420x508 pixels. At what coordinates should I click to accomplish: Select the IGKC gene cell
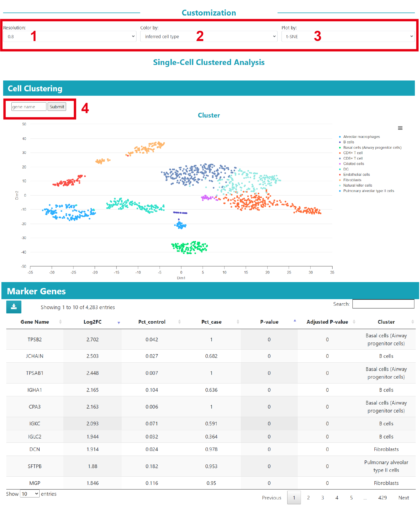click(x=35, y=424)
